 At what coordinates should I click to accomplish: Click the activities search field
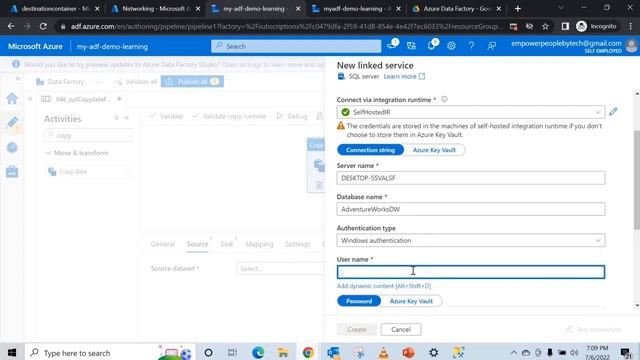88,135
